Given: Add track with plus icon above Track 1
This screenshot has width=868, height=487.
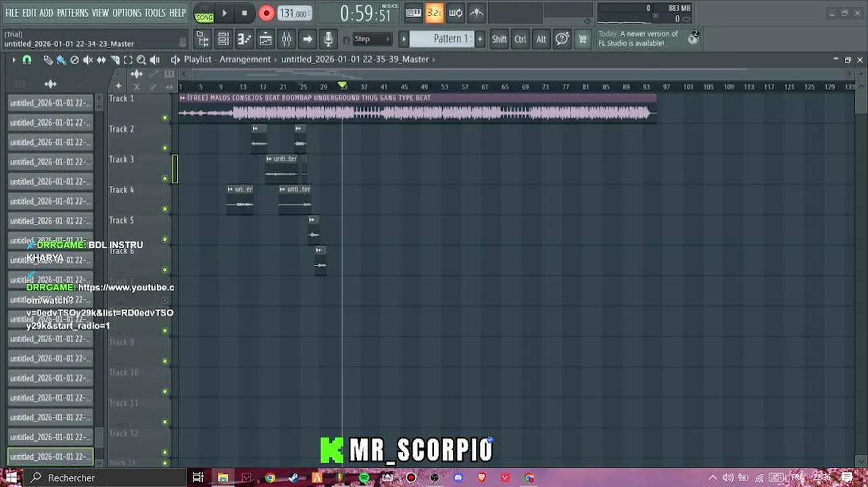Looking at the screenshot, I should [x=118, y=86].
